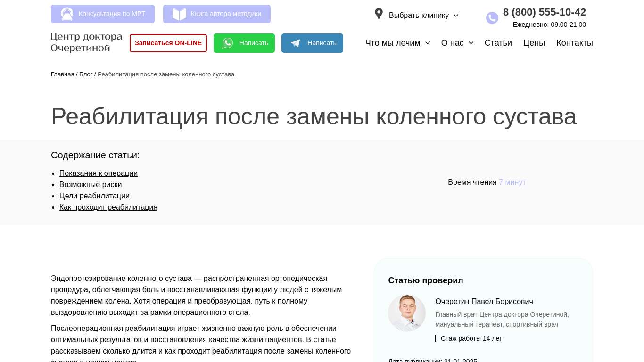Open the Статьи menu item
This screenshot has height=362, width=644.
[498, 43]
